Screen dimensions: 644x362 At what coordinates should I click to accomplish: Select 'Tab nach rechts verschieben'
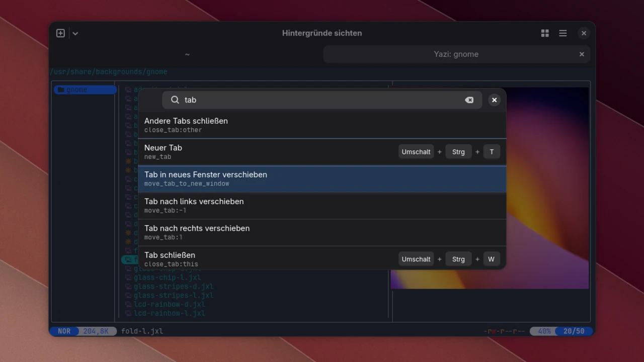pyautogui.click(x=322, y=232)
